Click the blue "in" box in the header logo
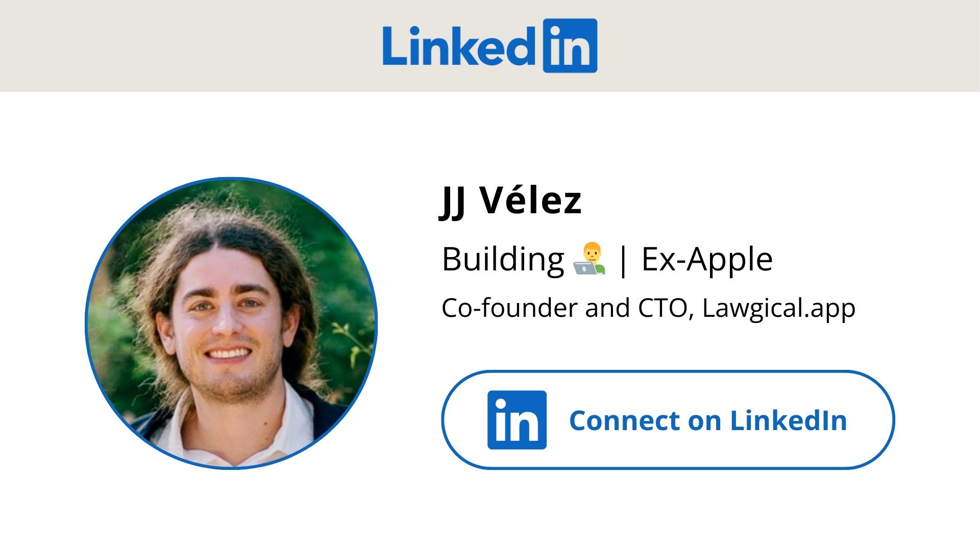Screen dimensions: 980x551 570,46
